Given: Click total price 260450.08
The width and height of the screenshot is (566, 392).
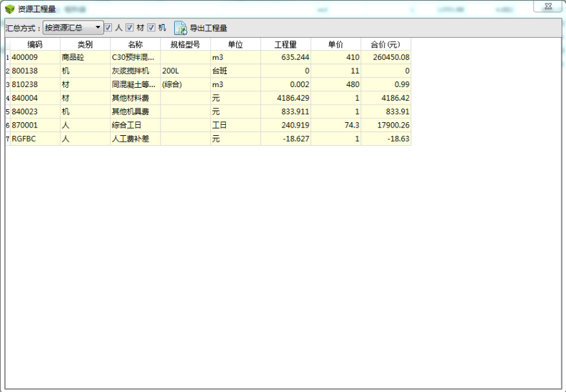Looking at the screenshot, I should [x=386, y=57].
